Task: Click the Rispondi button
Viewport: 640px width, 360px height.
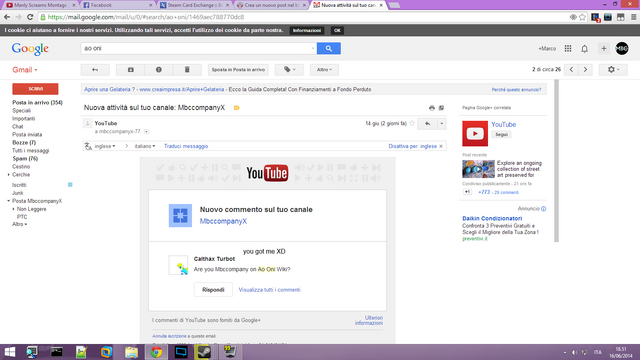Action: click(213, 289)
